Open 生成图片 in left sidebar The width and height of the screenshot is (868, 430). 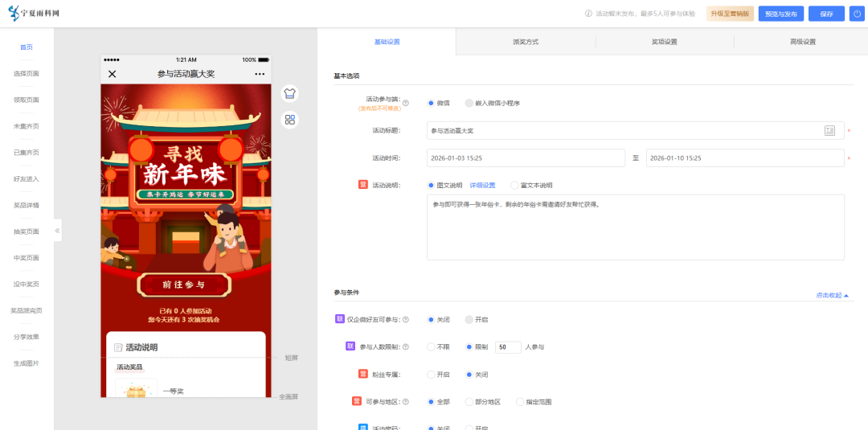click(27, 363)
